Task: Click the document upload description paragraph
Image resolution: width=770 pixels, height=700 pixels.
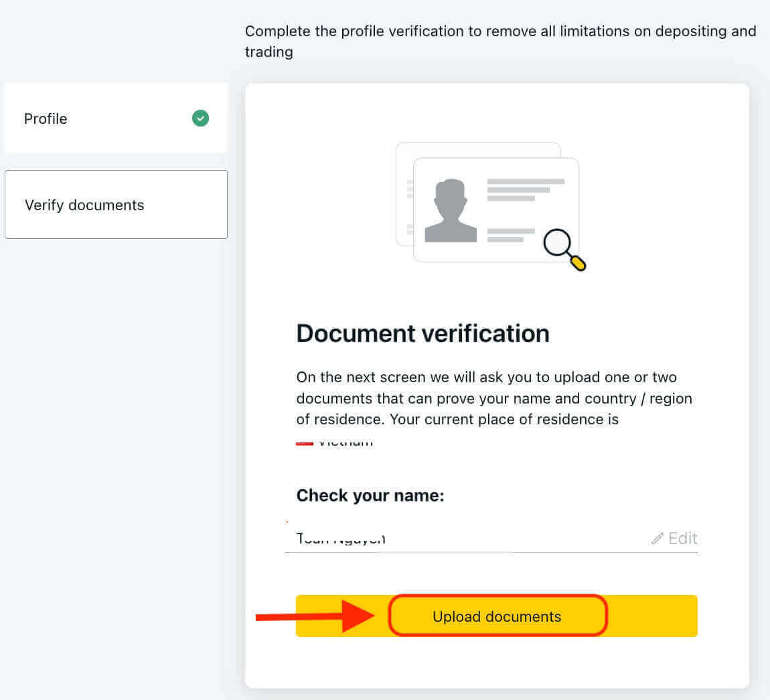Action: [x=493, y=398]
